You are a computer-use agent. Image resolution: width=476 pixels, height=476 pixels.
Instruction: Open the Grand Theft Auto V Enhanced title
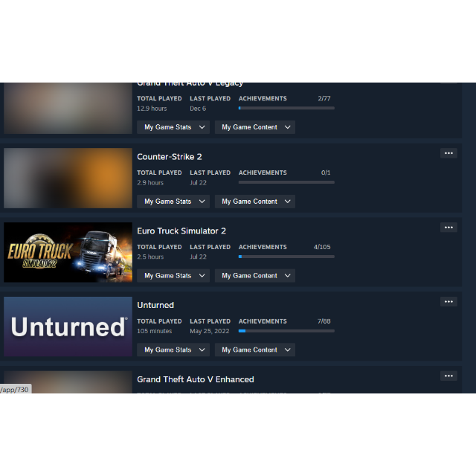point(195,379)
